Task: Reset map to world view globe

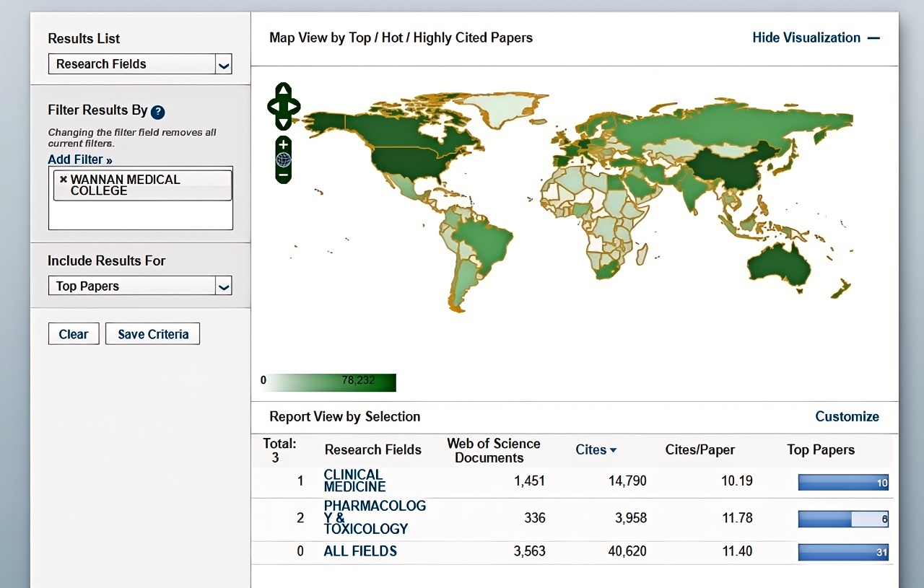Action: [284, 159]
